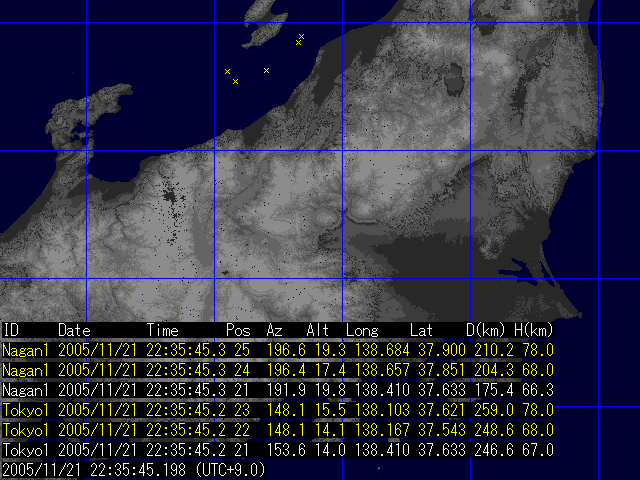Click the Date column header
The image size is (640, 480).
tap(74, 330)
